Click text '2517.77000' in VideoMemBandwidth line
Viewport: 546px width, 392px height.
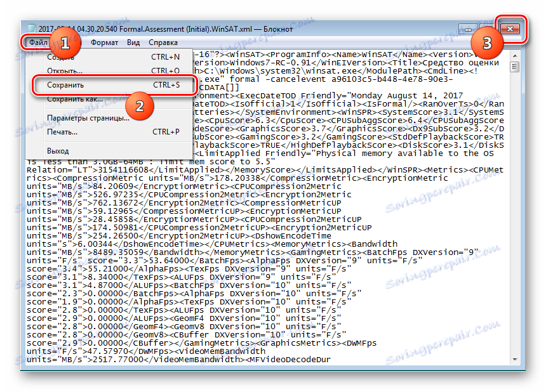pos(118,359)
